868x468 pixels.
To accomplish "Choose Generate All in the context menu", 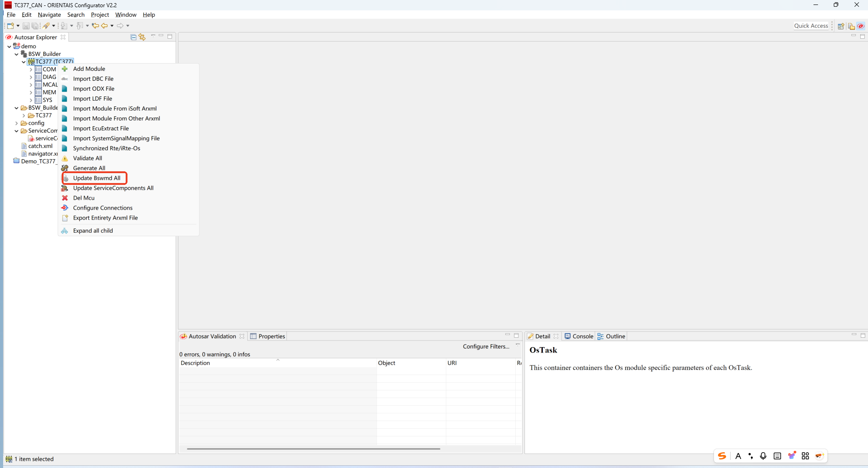I will click(89, 168).
